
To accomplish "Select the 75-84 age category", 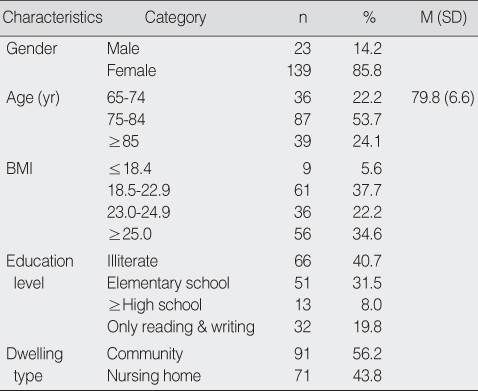I will pos(126,119).
